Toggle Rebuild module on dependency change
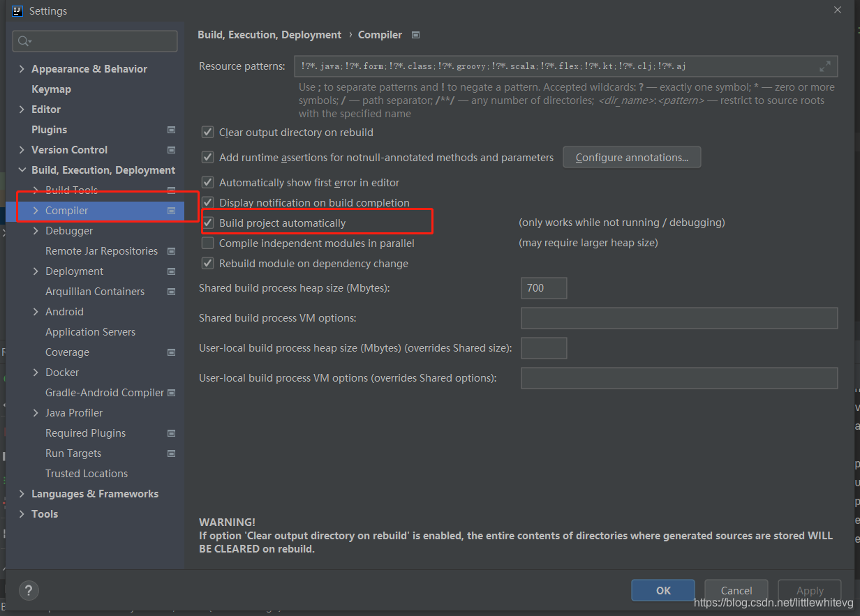This screenshot has width=860, height=616. (x=207, y=264)
